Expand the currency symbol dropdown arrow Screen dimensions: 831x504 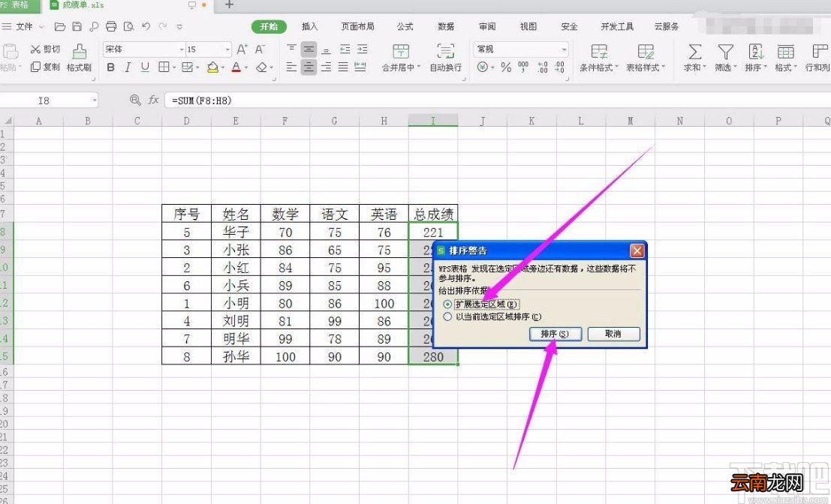[492, 67]
